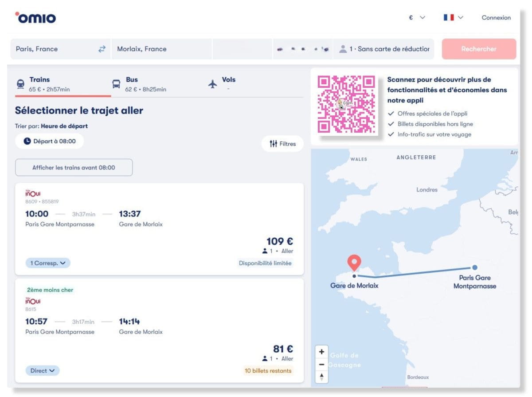Open the euro currency dropdown
This screenshot has height=397, width=532.
417,18
